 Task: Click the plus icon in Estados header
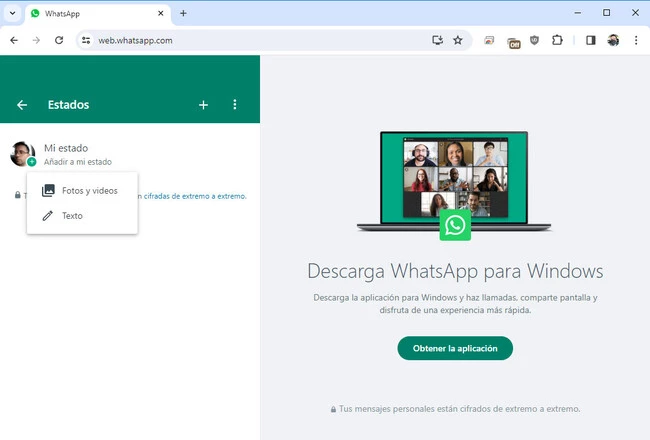[204, 105]
